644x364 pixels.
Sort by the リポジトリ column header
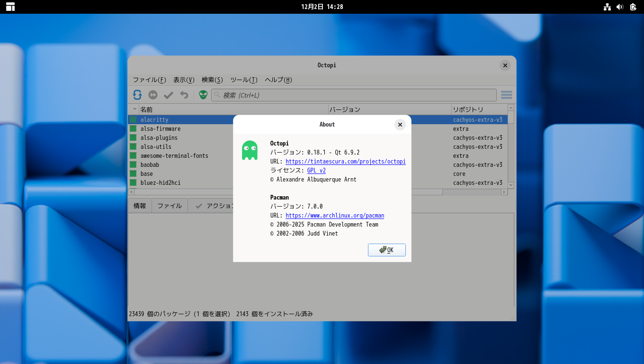[x=479, y=109]
